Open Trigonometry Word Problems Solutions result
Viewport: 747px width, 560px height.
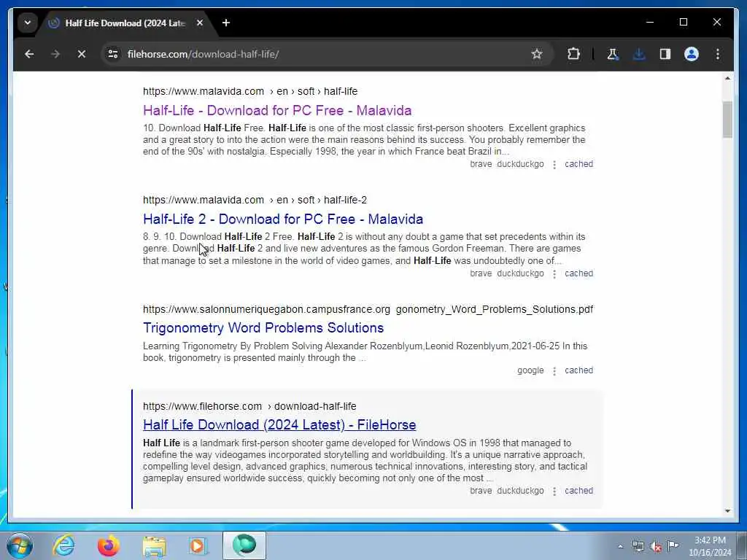tap(263, 327)
